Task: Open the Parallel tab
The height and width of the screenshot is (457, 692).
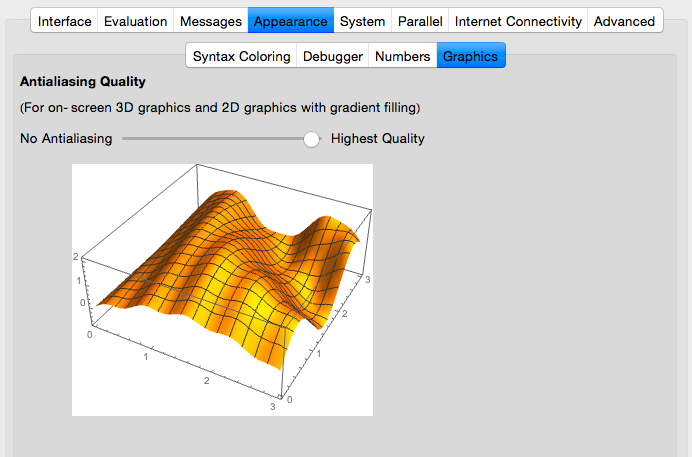Action: click(x=420, y=21)
